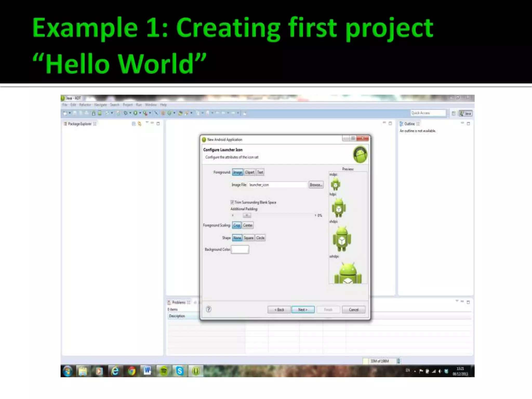The image size is (532, 399).
Task: Open Package Explorer view menu triangle
Action: [147, 122]
